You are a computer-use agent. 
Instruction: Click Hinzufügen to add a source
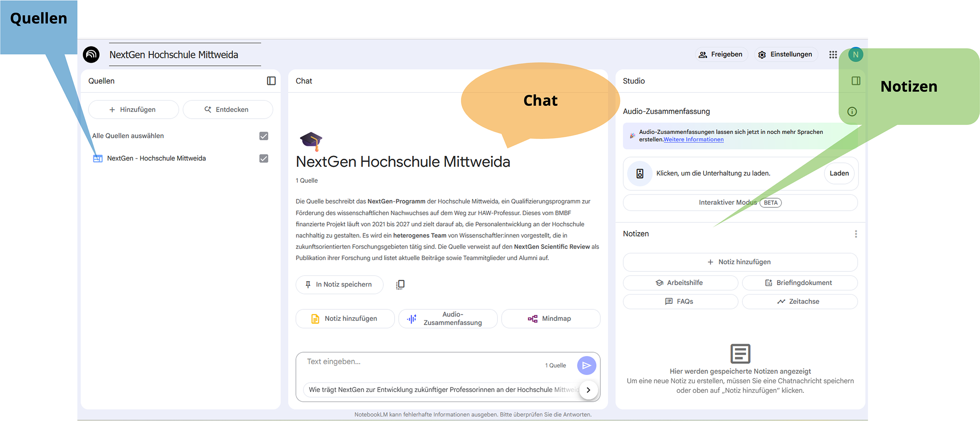coord(134,110)
